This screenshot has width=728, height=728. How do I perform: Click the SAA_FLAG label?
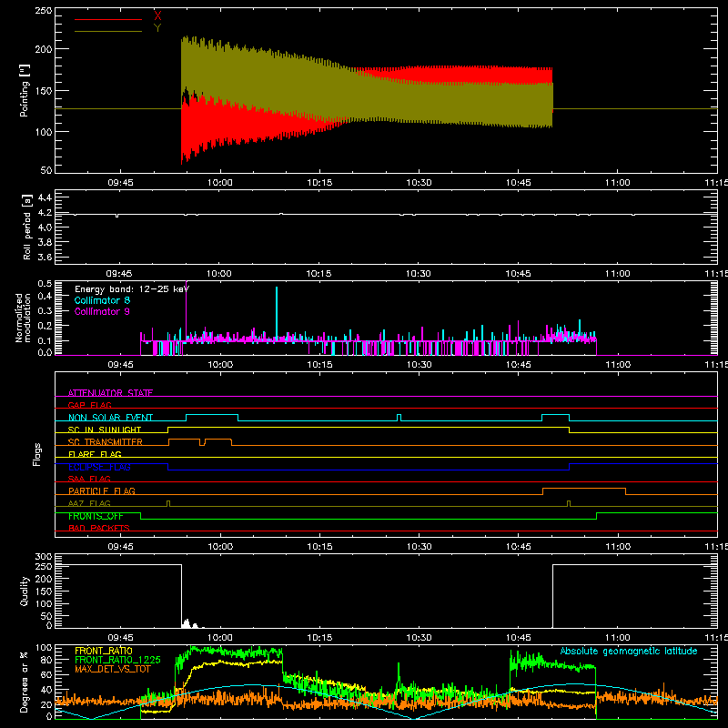(89, 479)
